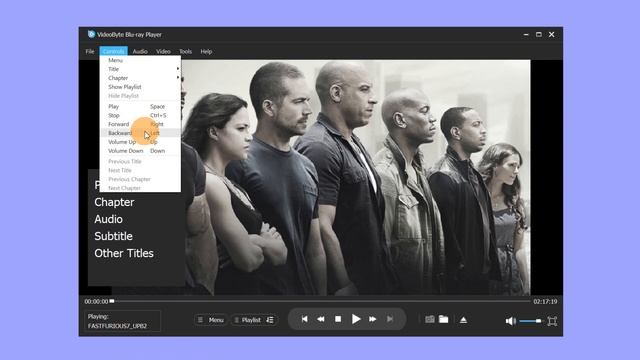The image size is (640, 360).
Task: Expand the Title submenu arrow
Action: pyautogui.click(x=178, y=69)
